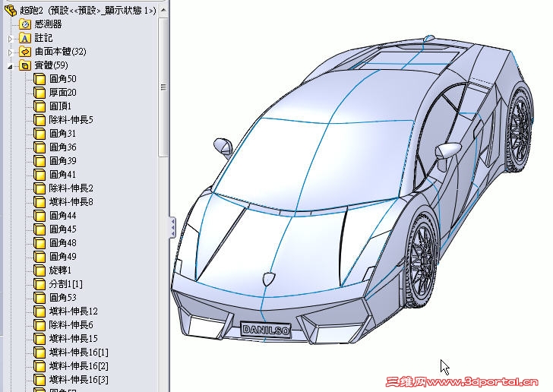
Task: Click the 圓角53 tree entry
Action: pyautogui.click(x=55, y=298)
